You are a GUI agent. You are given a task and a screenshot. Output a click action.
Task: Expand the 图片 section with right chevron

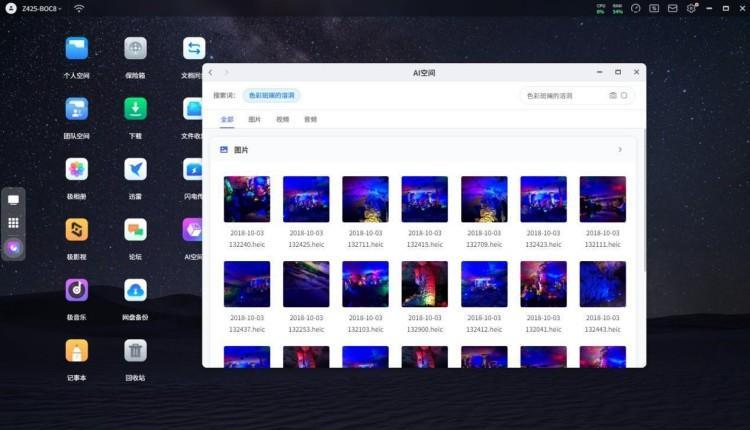[x=620, y=150]
